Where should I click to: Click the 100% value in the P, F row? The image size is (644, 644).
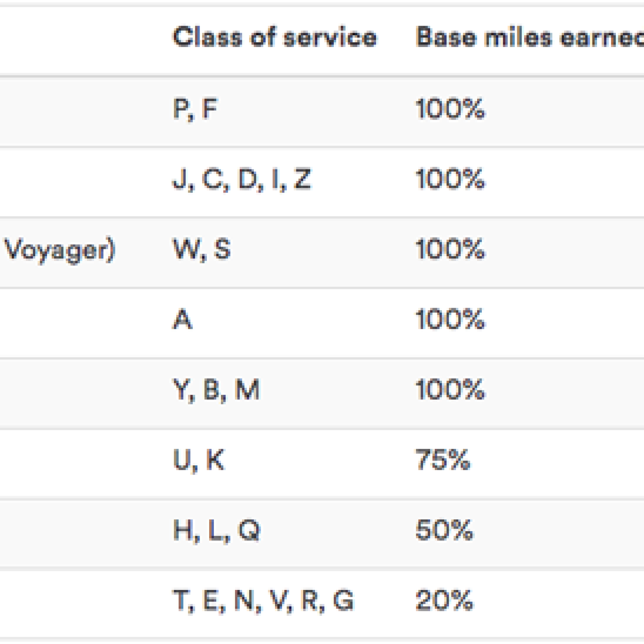tap(450, 109)
